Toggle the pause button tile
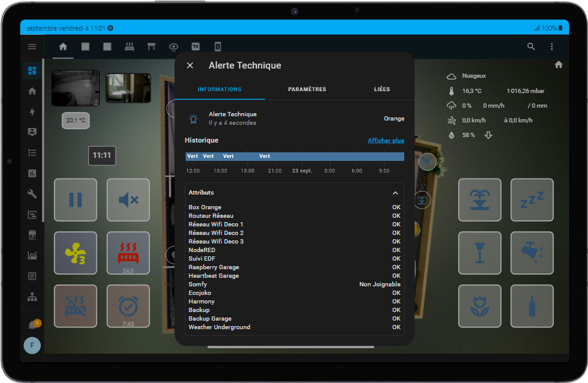The image size is (588, 383). (x=75, y=199)
